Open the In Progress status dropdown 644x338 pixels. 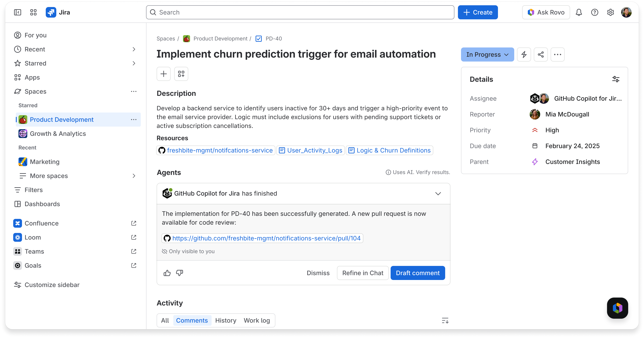(x=487, y=55)
